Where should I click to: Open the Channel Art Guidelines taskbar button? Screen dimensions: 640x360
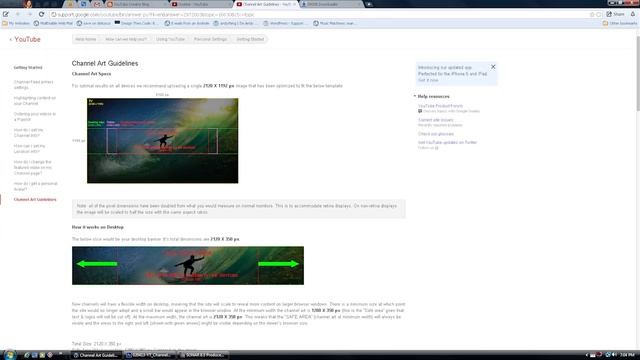point(96,355)
